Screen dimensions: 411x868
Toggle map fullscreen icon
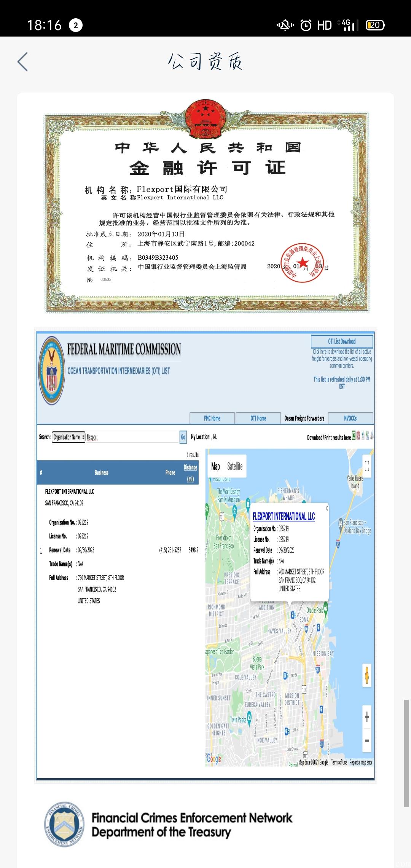[367, 466]
